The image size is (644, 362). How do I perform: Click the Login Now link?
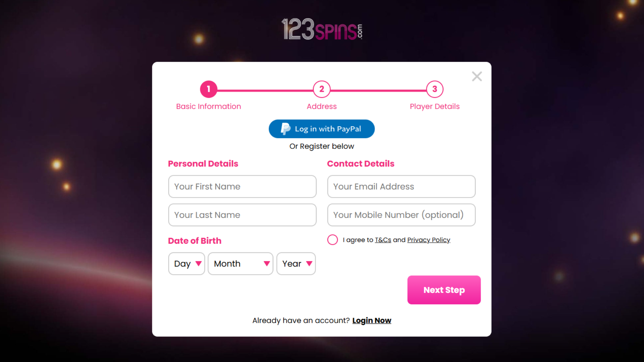(x=372, y=320)
